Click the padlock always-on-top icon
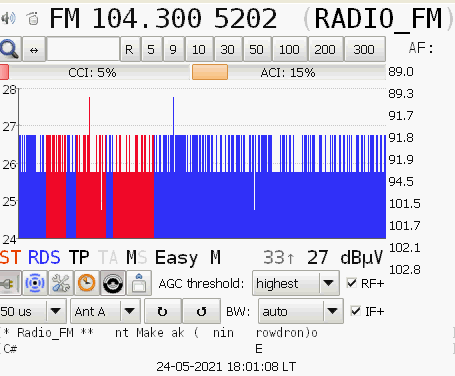455x376 pixels. (139, 283)
